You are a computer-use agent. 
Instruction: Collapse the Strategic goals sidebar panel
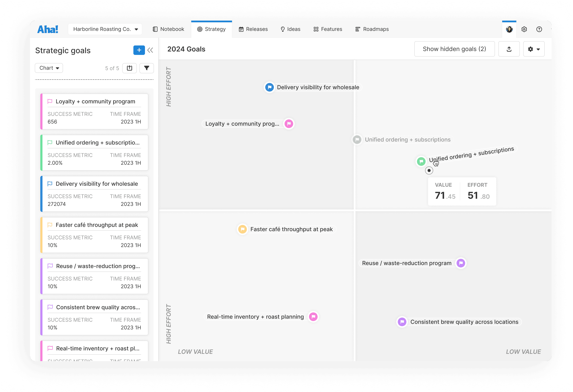[150, 50]
